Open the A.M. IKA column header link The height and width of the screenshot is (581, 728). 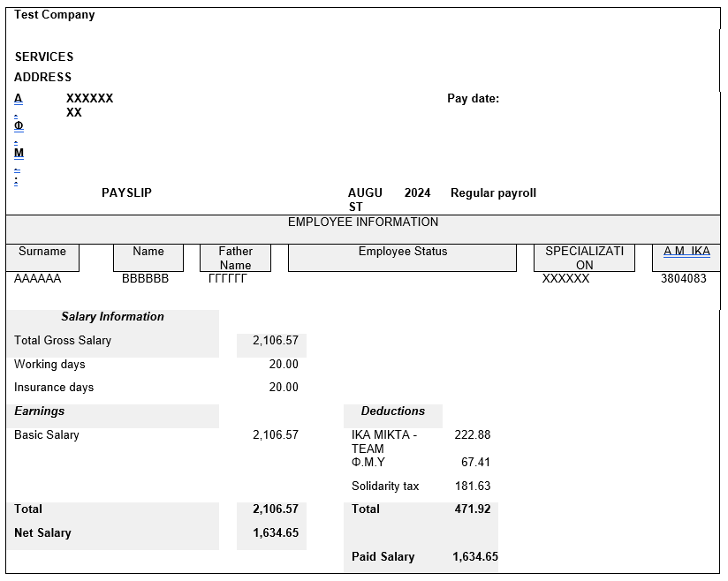click(685, 251)
